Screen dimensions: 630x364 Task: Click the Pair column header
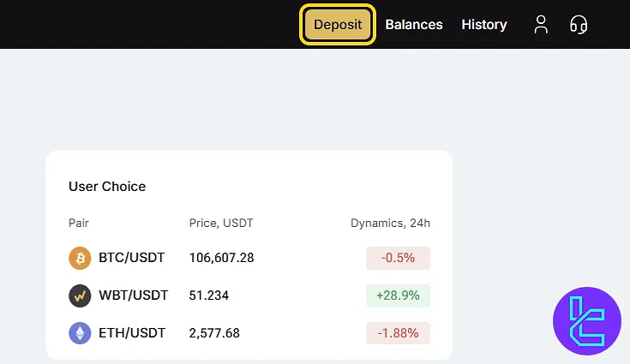pyautogui.click(x=79, y=223)
